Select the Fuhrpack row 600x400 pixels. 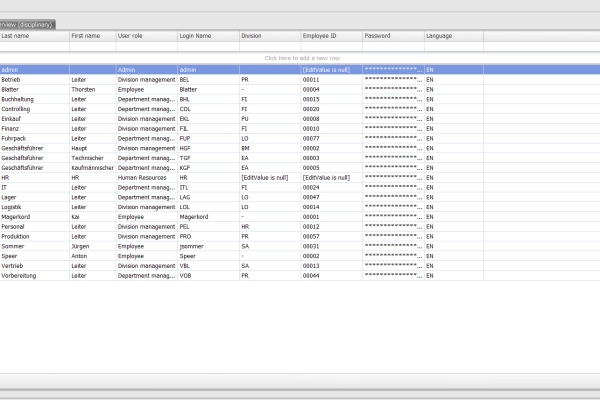[x=300, y=139]
